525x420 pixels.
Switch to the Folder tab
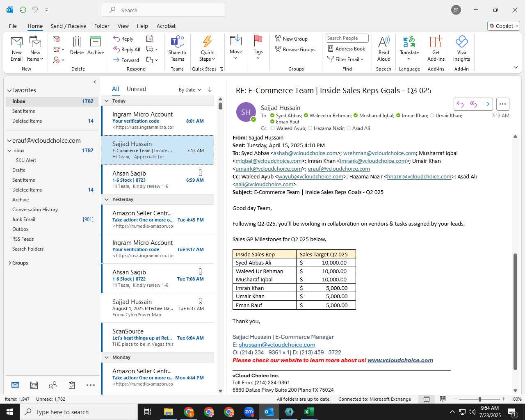click(x=102, y=26)
